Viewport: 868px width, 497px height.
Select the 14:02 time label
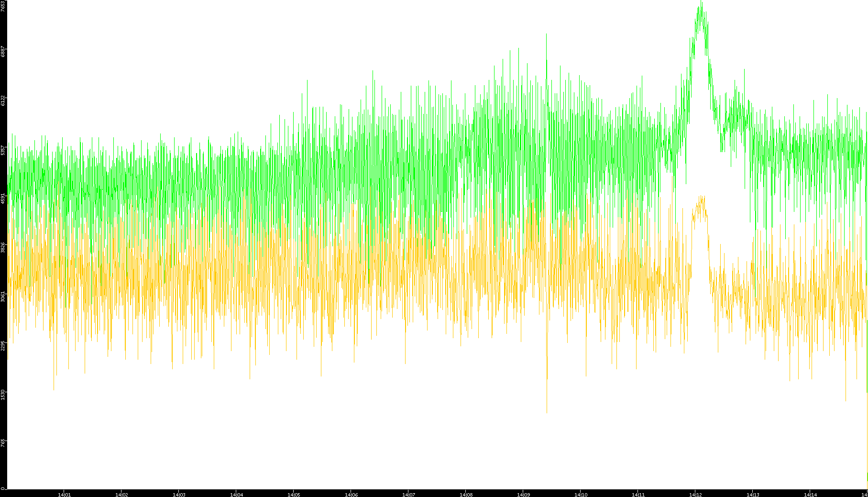(x=122, y=494)
